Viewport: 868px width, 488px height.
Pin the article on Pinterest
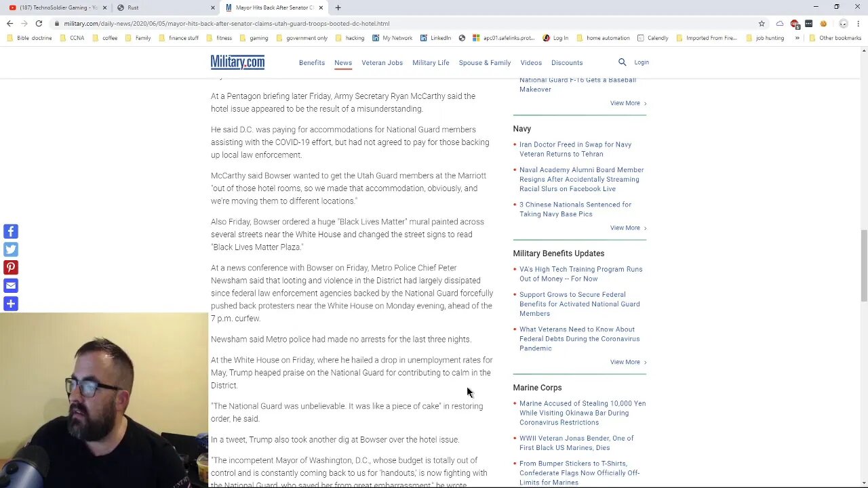pyautogui.click(x=11, y=268)
